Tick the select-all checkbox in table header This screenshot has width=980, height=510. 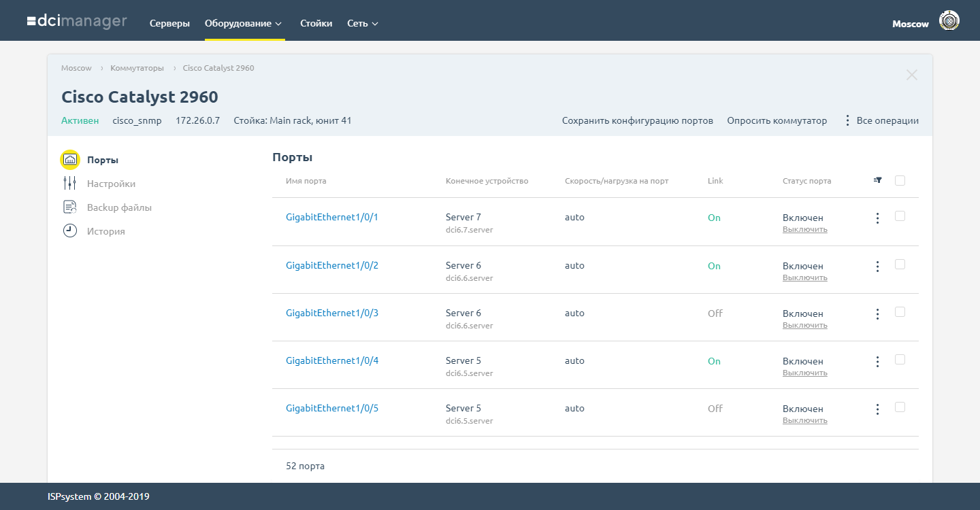tap(900, 180)
